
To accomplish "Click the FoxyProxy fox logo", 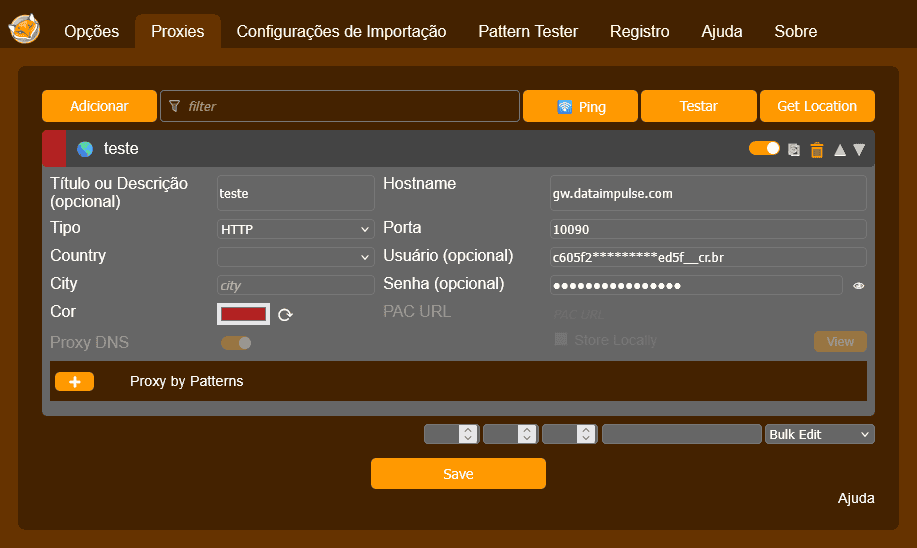I will [24, 30].
